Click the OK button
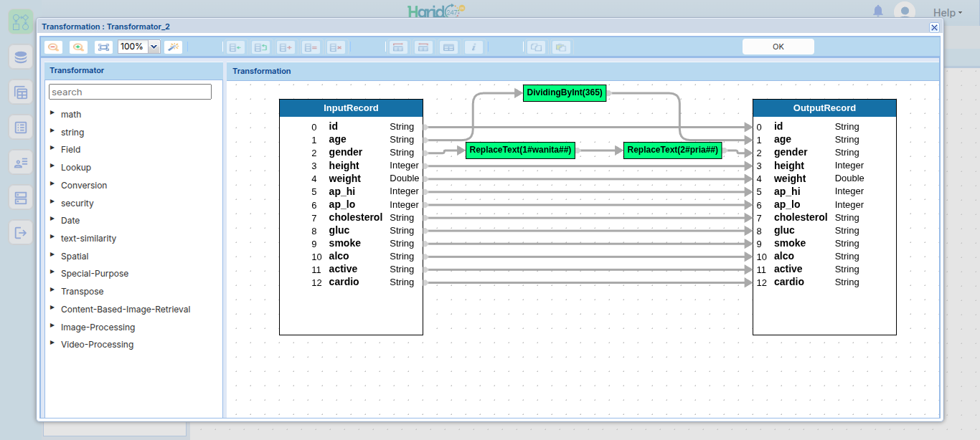The image size is (980, 440). tap(778, 47)
